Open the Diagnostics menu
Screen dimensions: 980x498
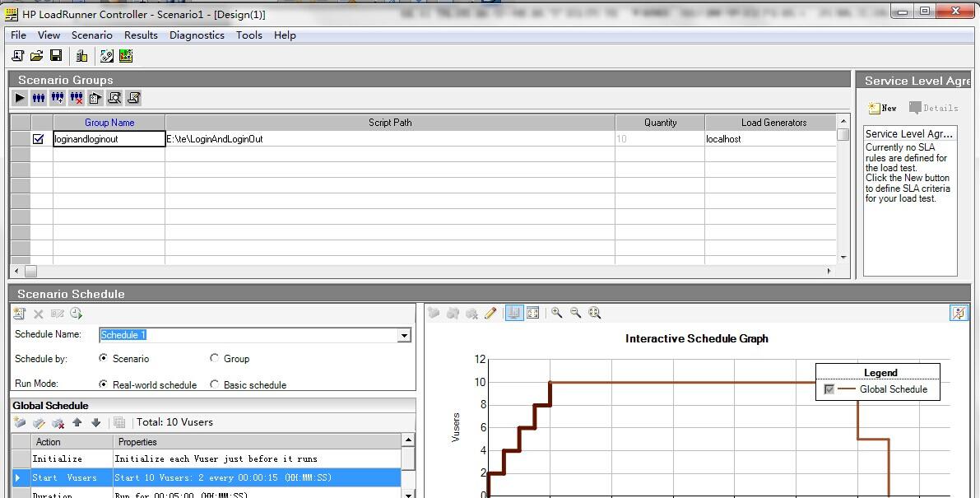pos(197,35)
